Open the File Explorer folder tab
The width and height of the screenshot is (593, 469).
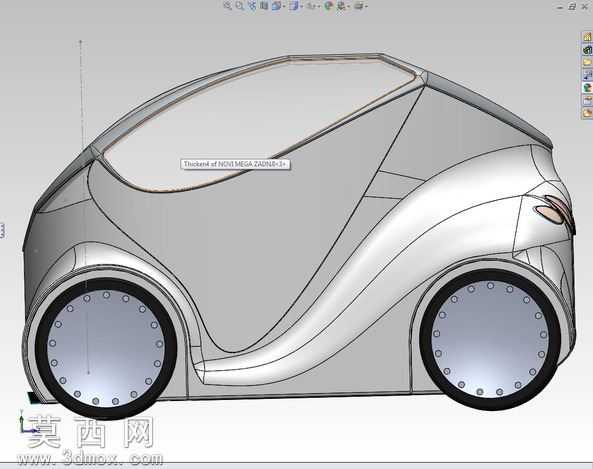coord(587,62)
